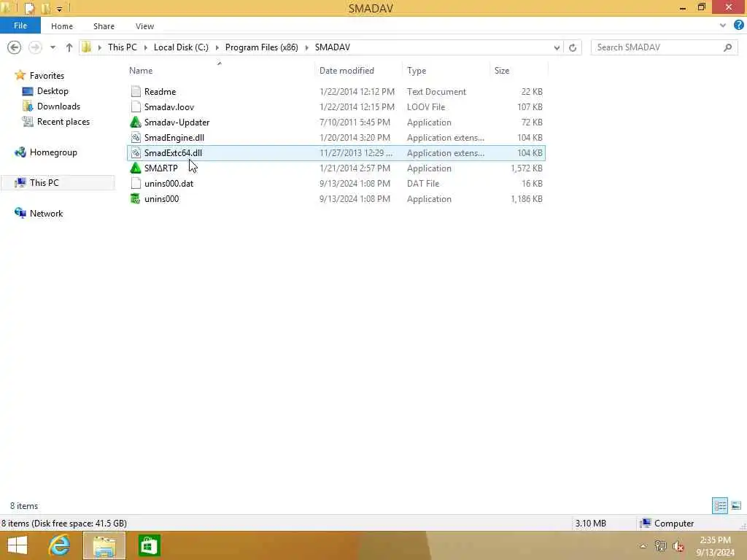747x560 pixels.
Task: Select the Smadav-Updater application icon
Action: (x=136, y=122)
